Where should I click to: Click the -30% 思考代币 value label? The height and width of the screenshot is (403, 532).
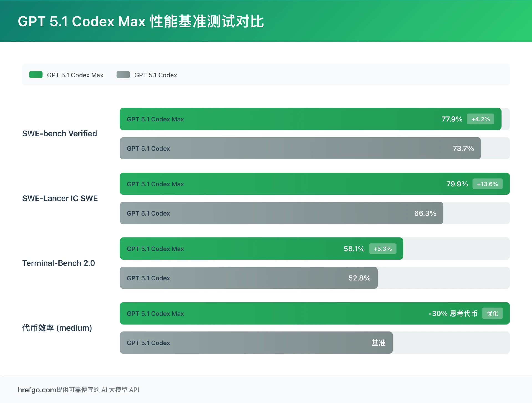[x=453, y=313]
